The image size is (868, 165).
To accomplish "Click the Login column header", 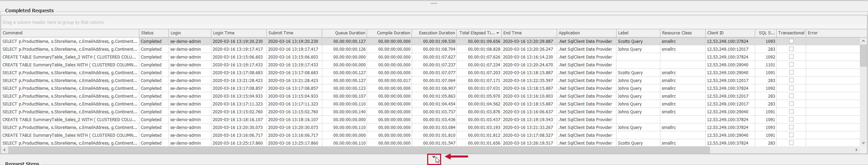I will point(190,33).
